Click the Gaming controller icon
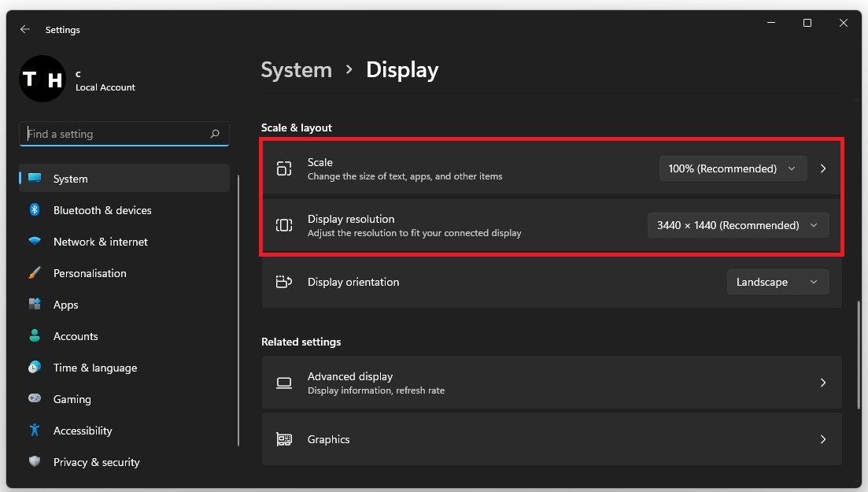Image resolution: width=868 pixels, height=492 pixels. click(35, 399)
